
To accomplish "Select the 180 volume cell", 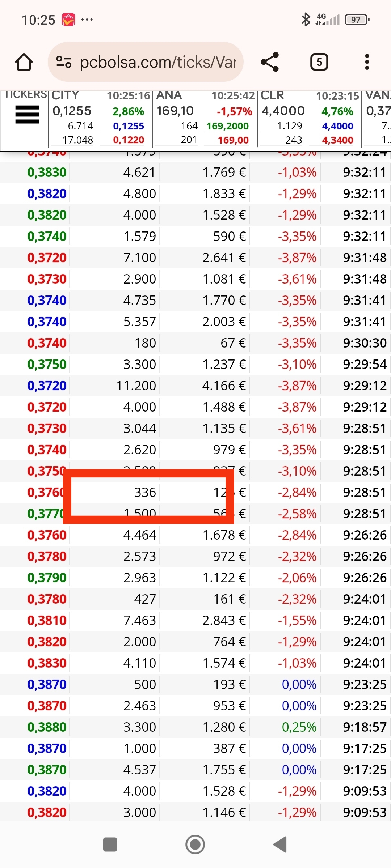I will click(145, 343).
